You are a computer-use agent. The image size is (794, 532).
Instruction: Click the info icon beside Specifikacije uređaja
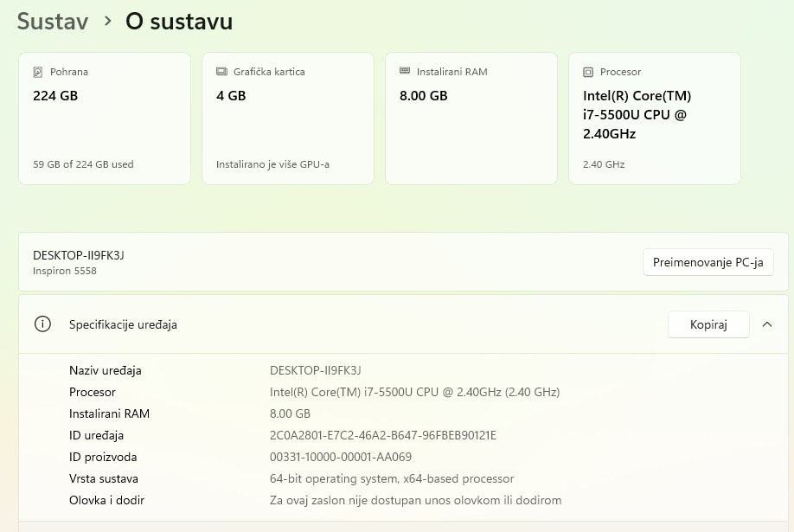click(x=42, y=324)
